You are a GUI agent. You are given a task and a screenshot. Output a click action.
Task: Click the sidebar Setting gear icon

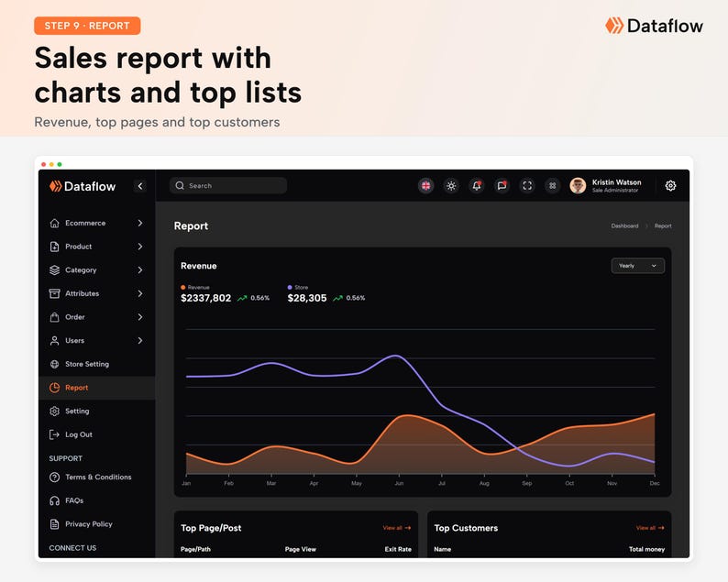(54, 412)
